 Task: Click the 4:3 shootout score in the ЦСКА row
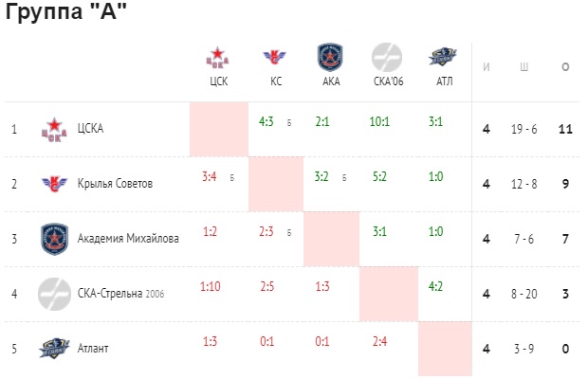[266, 121]
